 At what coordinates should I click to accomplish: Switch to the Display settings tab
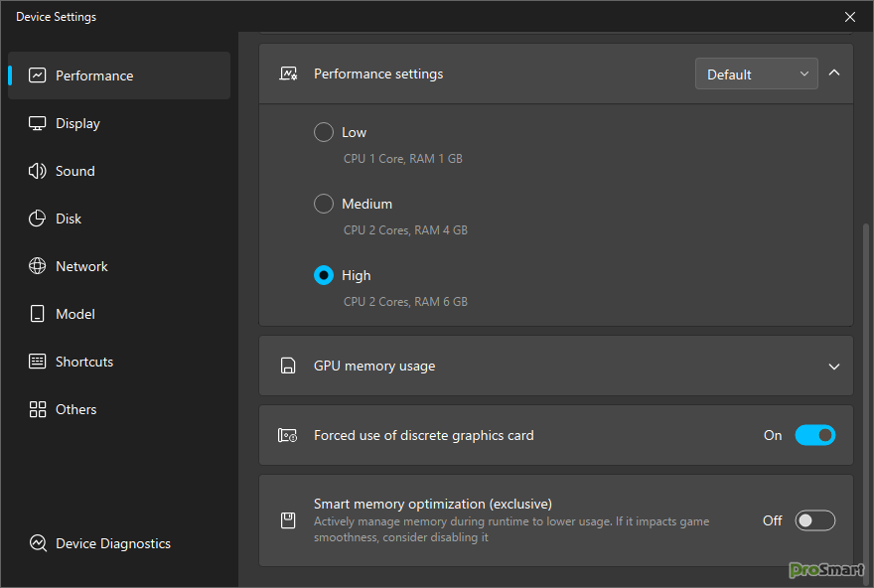pos(77,123)
